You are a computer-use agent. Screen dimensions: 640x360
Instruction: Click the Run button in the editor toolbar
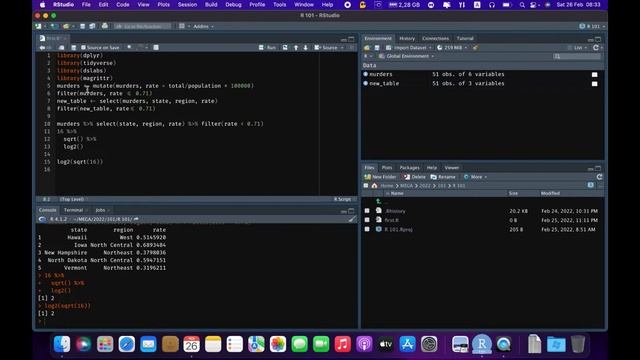click(x=267, y=48)
